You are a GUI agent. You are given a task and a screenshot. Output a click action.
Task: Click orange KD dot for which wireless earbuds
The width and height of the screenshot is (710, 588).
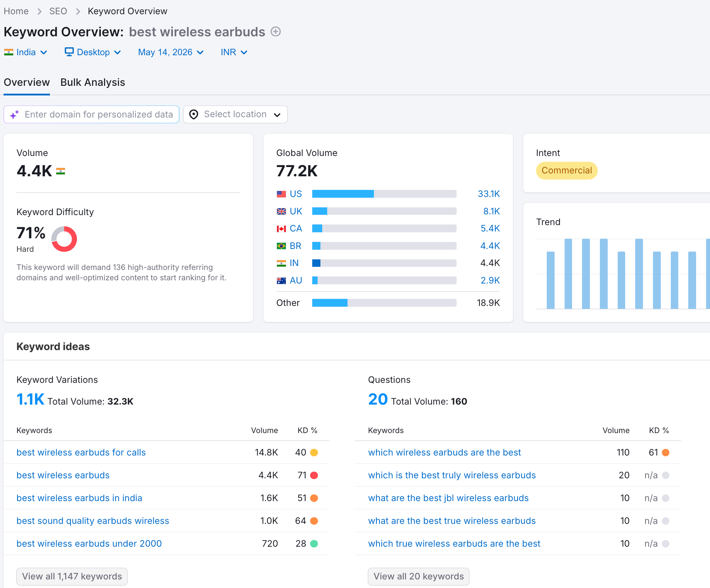pyautogui.click(x=665, y=453)
